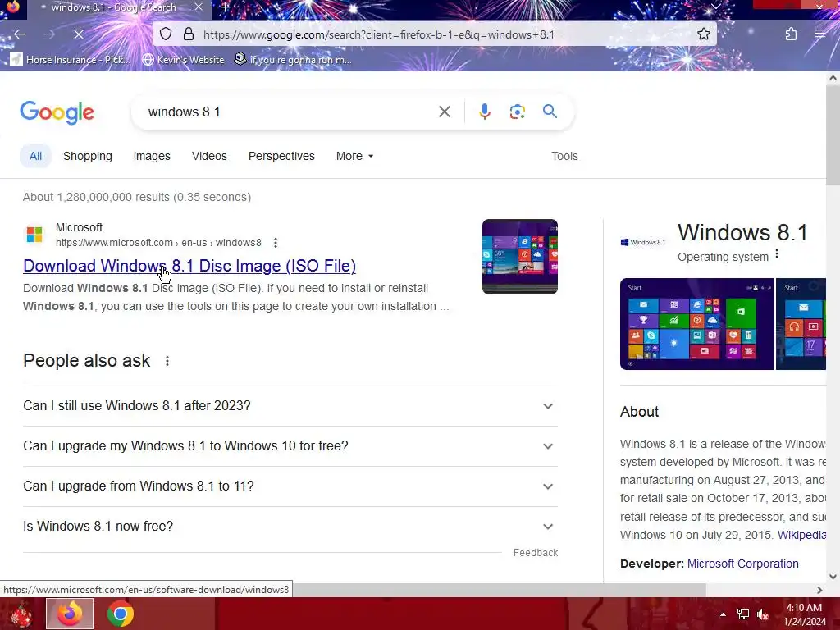Click the vertical scrollbar thumb
840x630 pixels.
click(x=833, y=134)
